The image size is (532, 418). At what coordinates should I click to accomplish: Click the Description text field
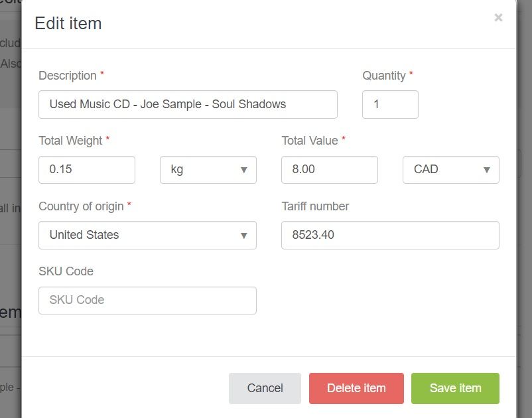(x=188, y=104)
